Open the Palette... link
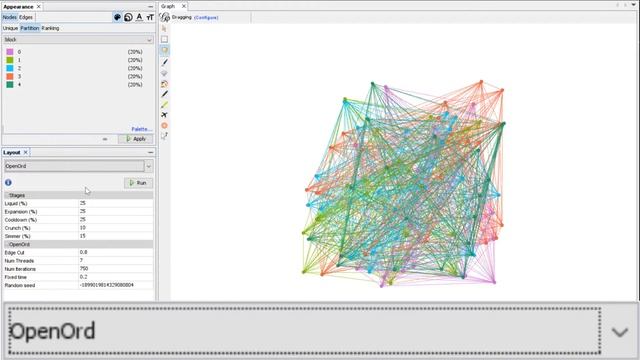The image size is (640, 360). 142,129
